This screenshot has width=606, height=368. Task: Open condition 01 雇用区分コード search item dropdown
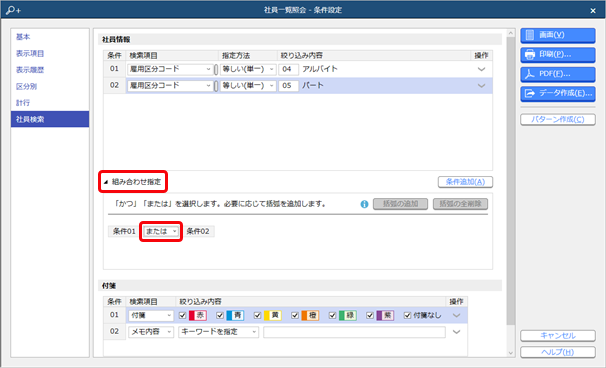[170, 69]
